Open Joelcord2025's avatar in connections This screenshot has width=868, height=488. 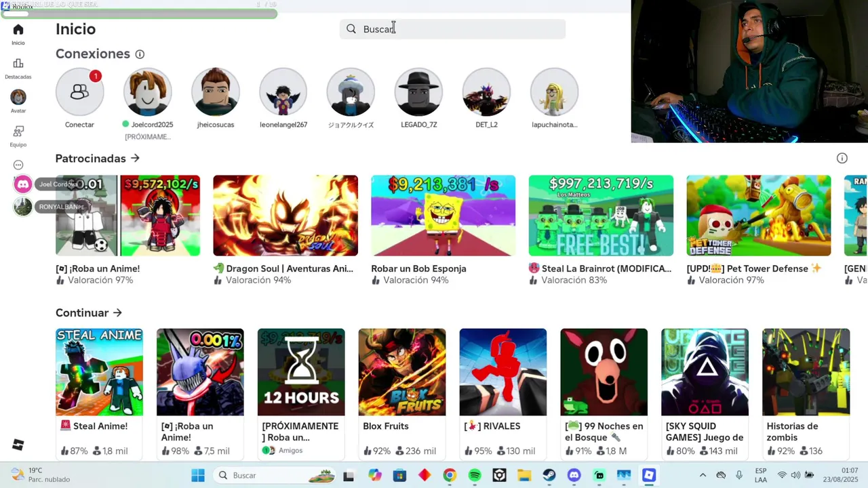(147, 91)
